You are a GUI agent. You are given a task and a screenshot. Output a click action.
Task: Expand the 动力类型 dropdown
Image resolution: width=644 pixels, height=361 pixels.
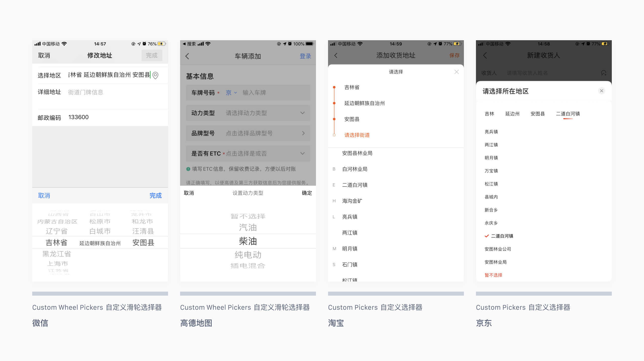[302, 113]
